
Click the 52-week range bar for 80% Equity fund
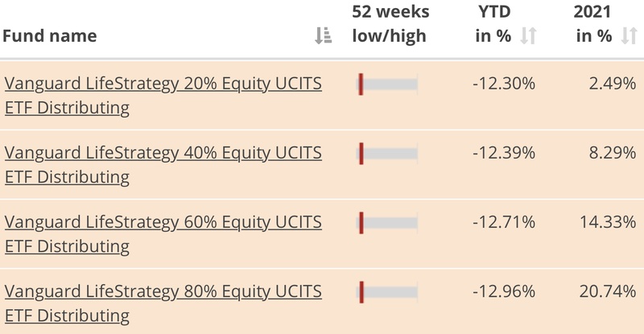388,291
